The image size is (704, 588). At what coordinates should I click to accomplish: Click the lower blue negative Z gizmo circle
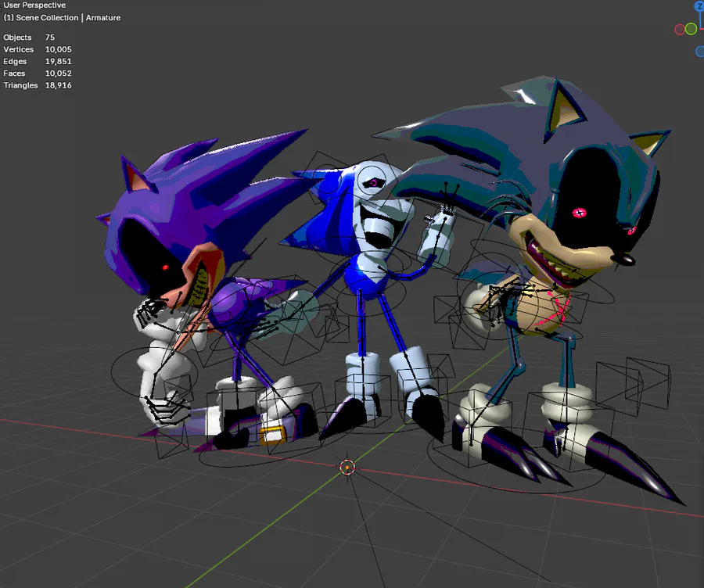click(x=700, y=51)
